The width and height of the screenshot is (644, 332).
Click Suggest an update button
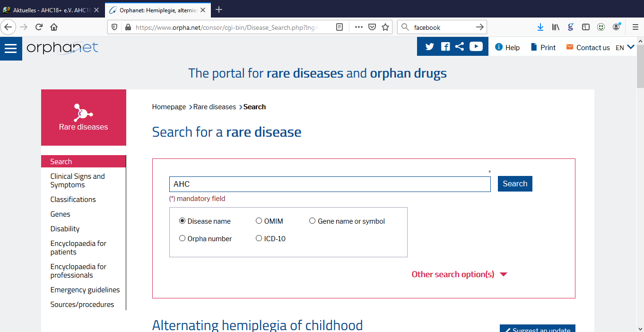point(538,328)
